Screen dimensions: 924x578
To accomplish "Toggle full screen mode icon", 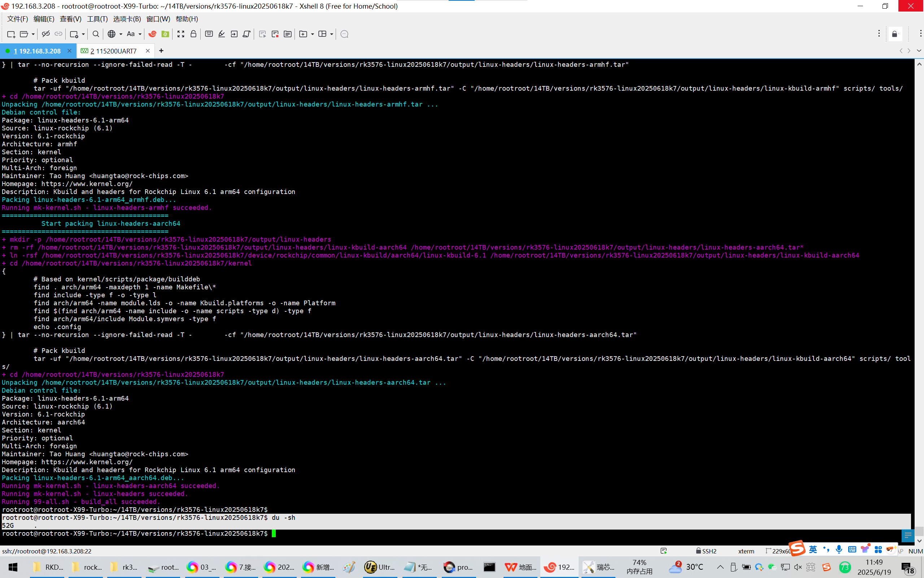I will point(181,34).
